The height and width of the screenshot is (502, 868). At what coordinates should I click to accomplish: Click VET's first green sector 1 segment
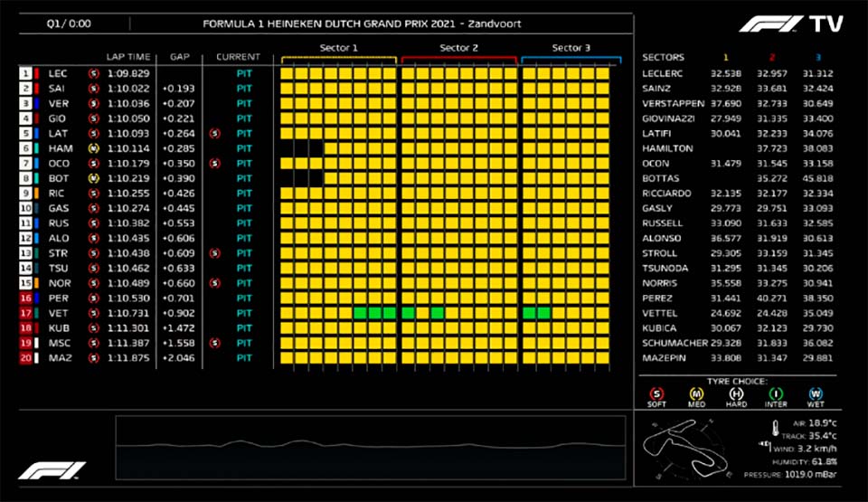click(360, 312)
